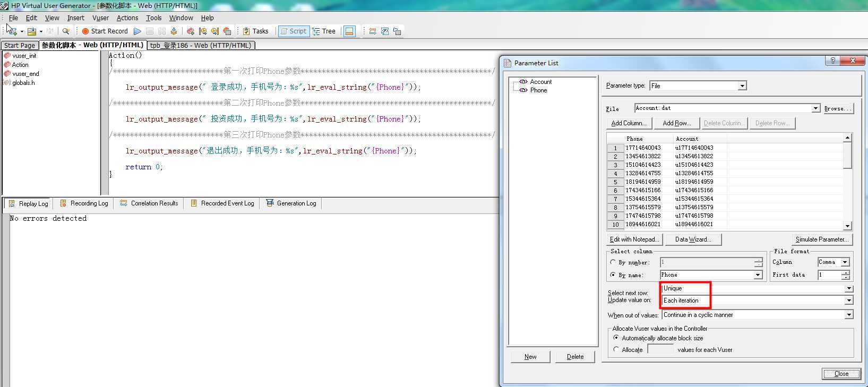
Task: Click Data Wizard button
Action: coord(693,239)
